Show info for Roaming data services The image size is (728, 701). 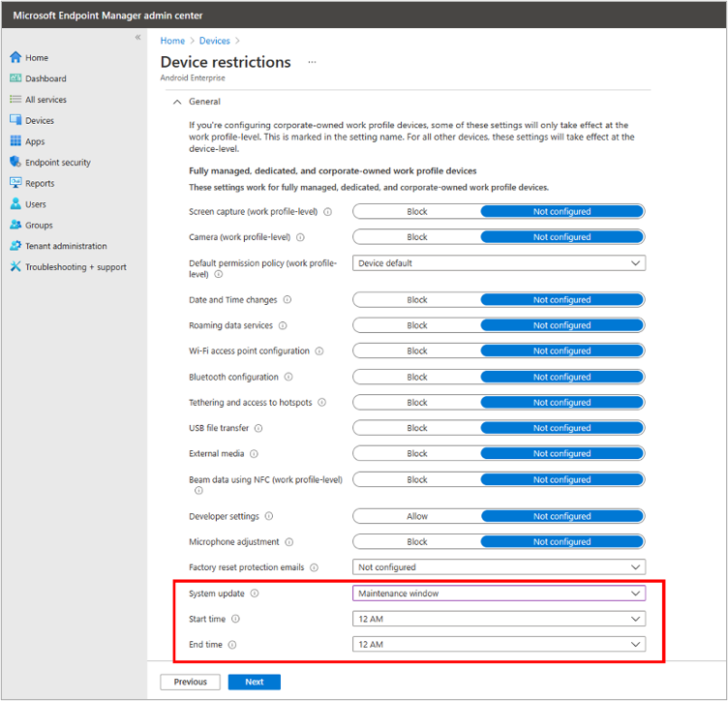[283, 325]
